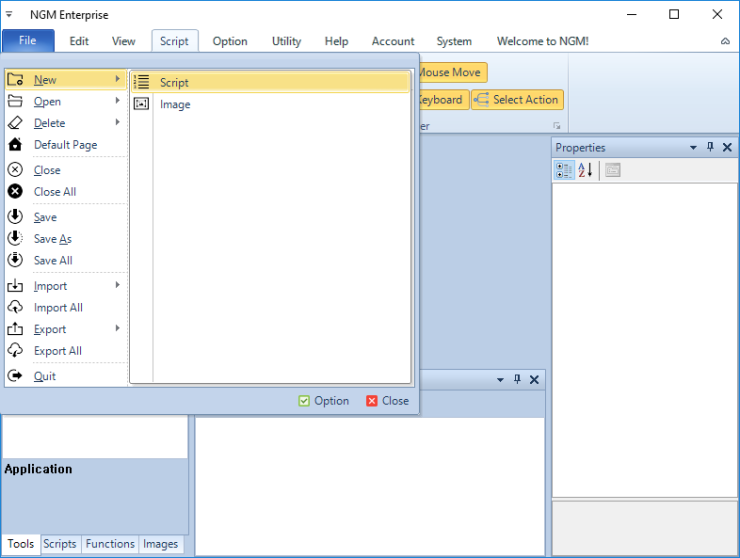The height and width of the screenshot is (558, 740).
Task: Switch to the Functions bottom tab
Action: tap(110, 544)
